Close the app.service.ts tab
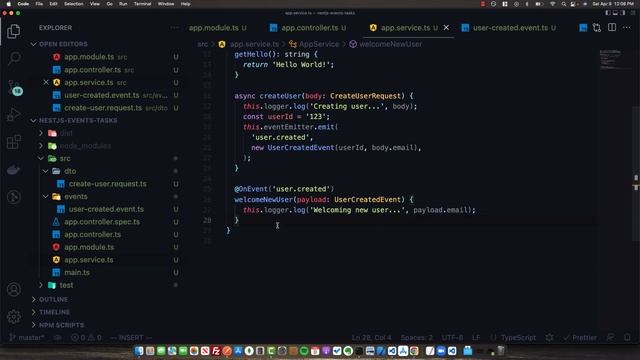Image resolution: width=640 pixels, height=360 pixels. (446, 27)
